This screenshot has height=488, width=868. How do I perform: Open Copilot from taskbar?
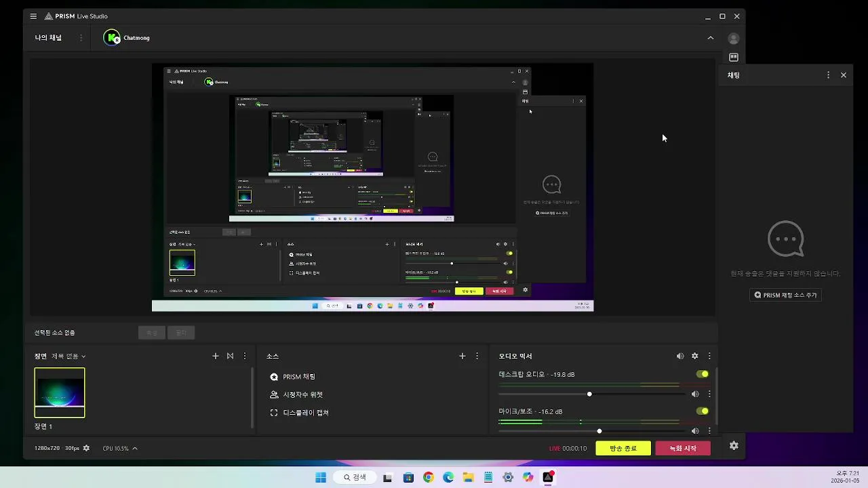coord(528,477)
